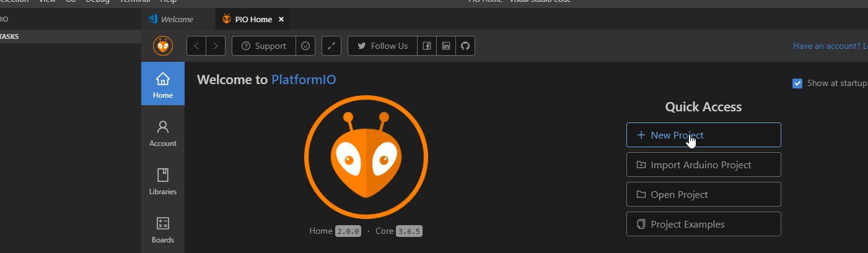Select Home in the PIO sidebar
Viewport: 868px width, 253px height.
click(x=163, y=84)
